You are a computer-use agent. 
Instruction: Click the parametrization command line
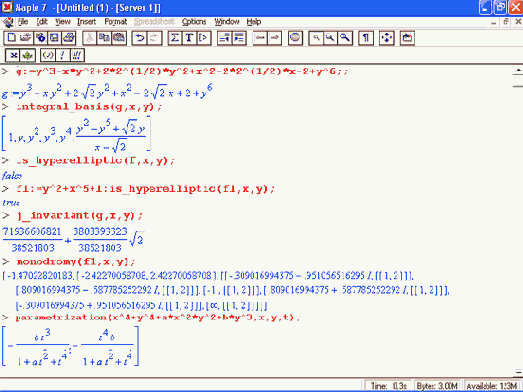coord(157,317)
